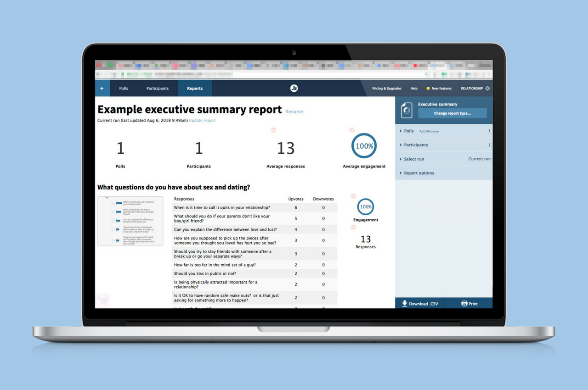Click the Download .CSV arrow icon
Image resolution: width=588 pixels, height=390 pixels.
[x=404, y=303]
